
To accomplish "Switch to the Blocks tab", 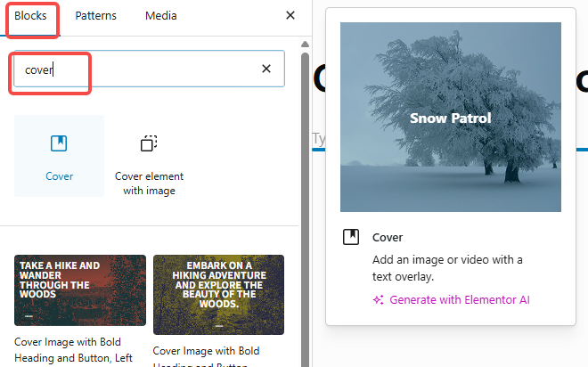I will pyautogui.click(x=30, y=16).
